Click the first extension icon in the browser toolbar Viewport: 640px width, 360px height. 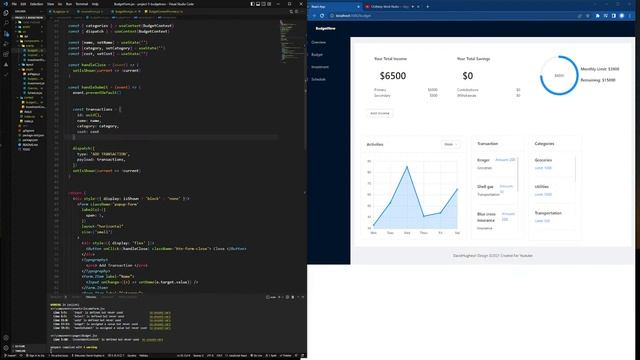coord(598,16)
